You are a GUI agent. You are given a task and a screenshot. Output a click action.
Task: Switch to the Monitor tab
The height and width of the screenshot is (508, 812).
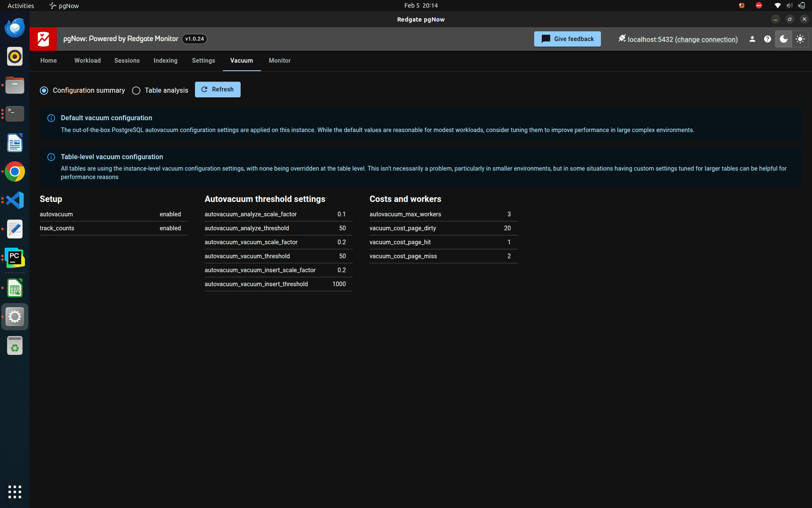pyautogui.click(x=279, y=61)
